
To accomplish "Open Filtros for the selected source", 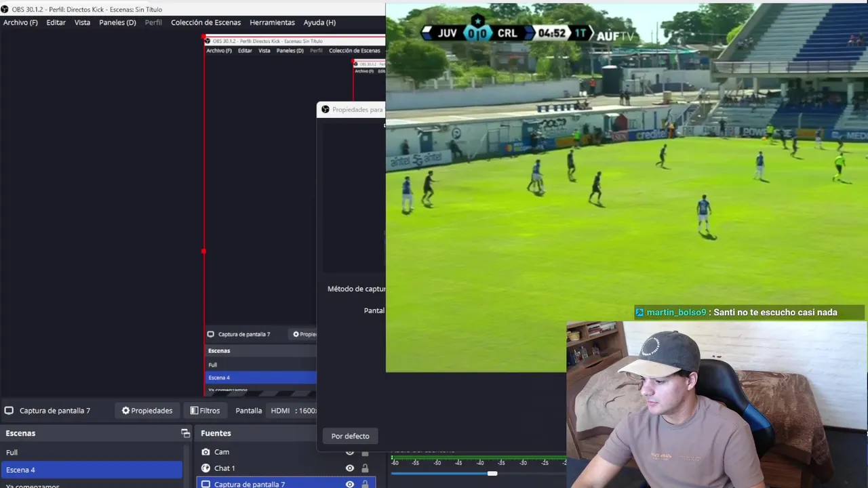I will tap(205, 410).
